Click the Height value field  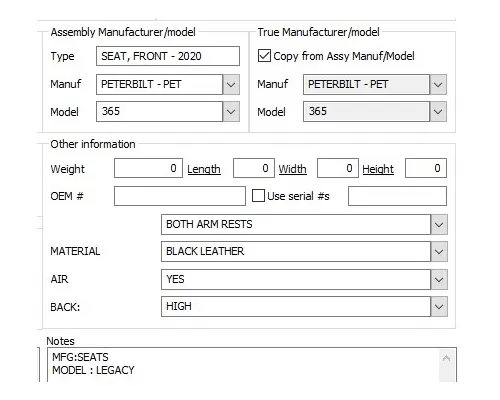click(x=426, y=168)
